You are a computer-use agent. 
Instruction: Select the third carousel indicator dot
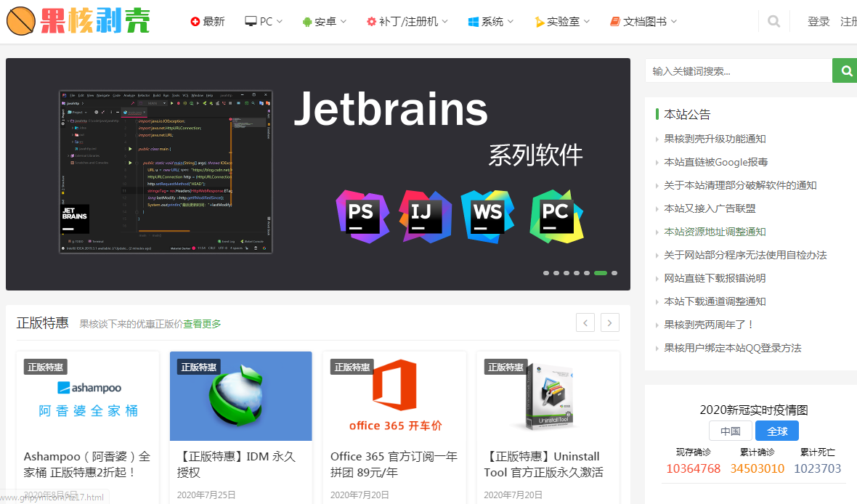(x=566, y=273)
